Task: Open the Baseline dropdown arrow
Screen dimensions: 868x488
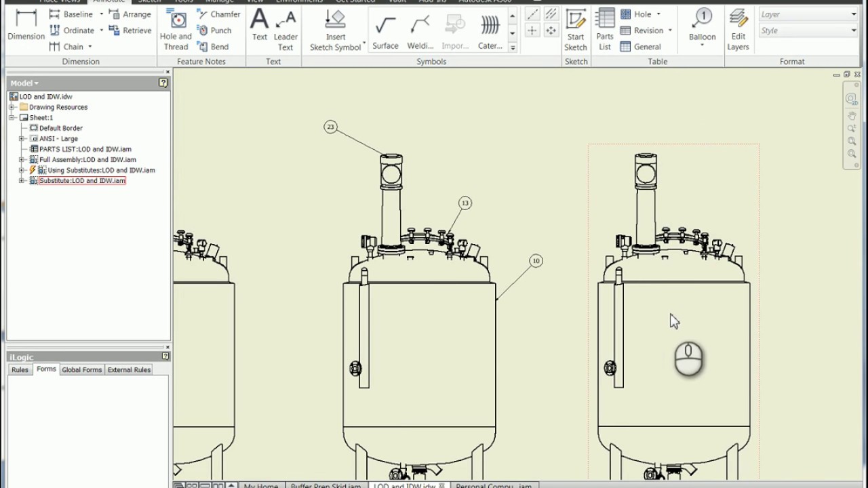Action: click(x=102, y=14)
